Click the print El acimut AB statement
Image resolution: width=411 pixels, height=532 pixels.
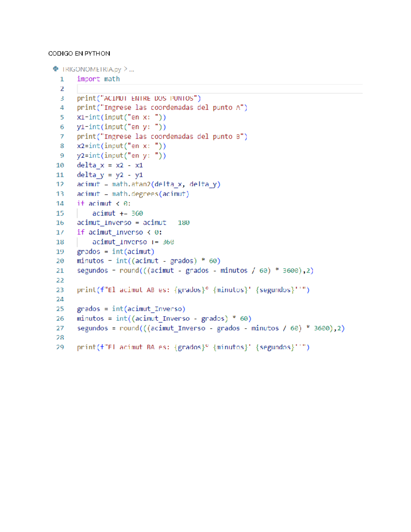pos(193,290)
